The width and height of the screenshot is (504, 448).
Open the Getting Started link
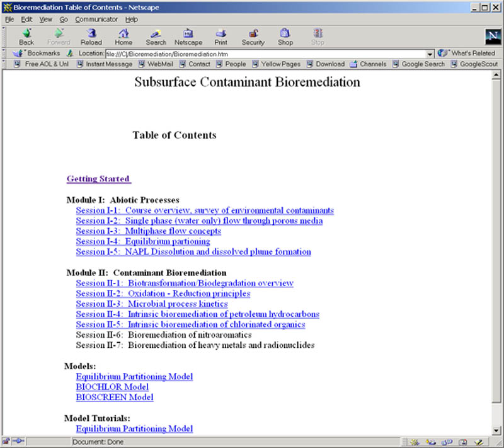click(x=99, y=179)
